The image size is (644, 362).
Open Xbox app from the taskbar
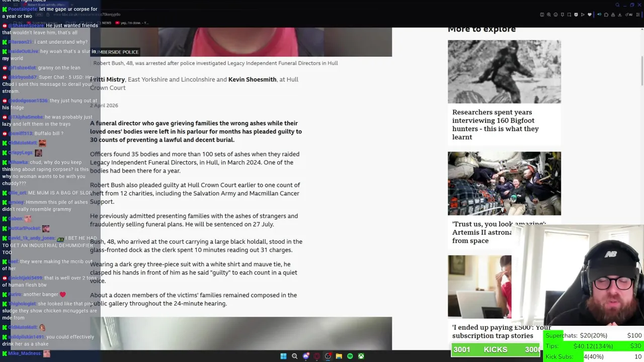pos(361,356)
